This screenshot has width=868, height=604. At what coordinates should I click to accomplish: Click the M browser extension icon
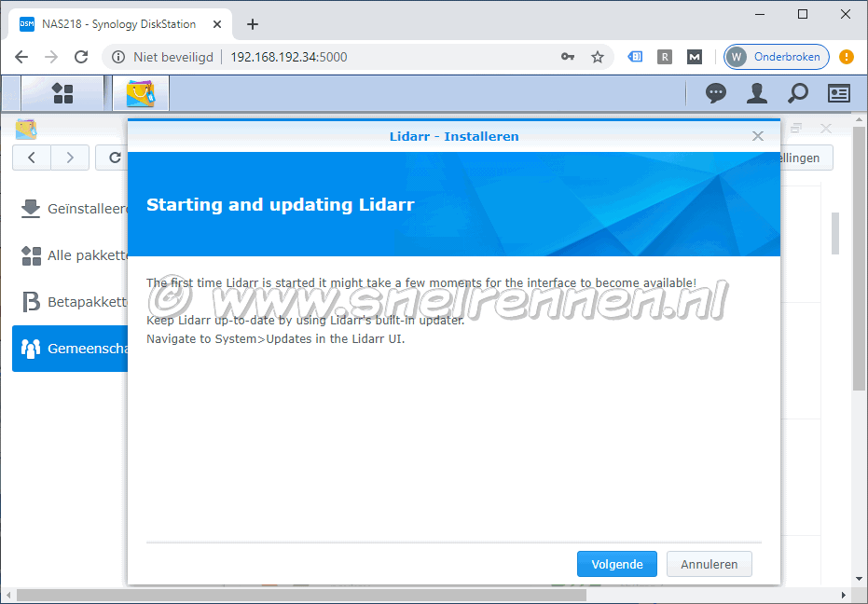point(695,57)
